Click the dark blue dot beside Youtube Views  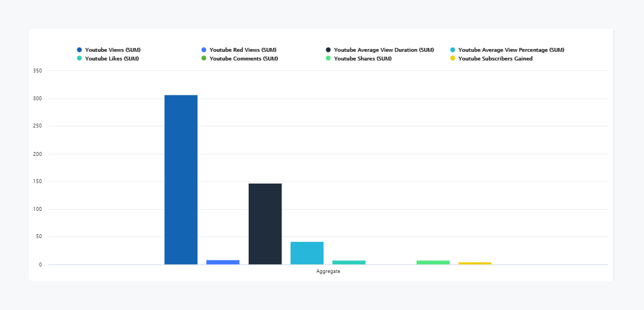(x=80, y=50)
